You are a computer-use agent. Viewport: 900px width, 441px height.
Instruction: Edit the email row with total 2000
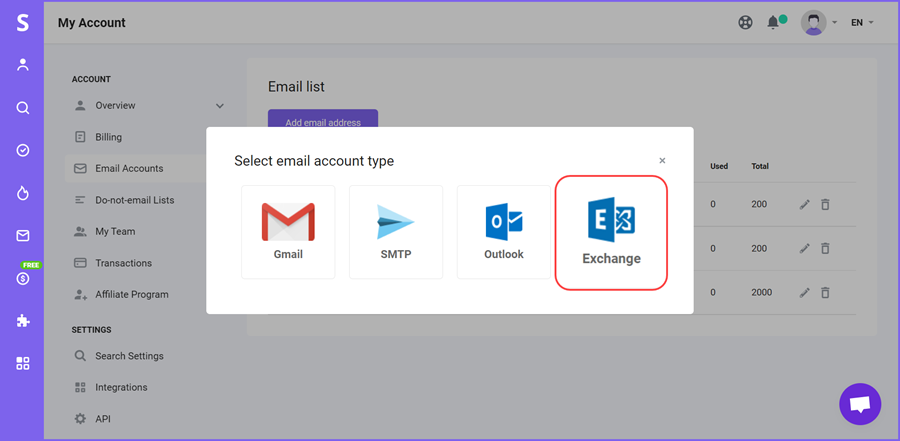coord(805,292)
